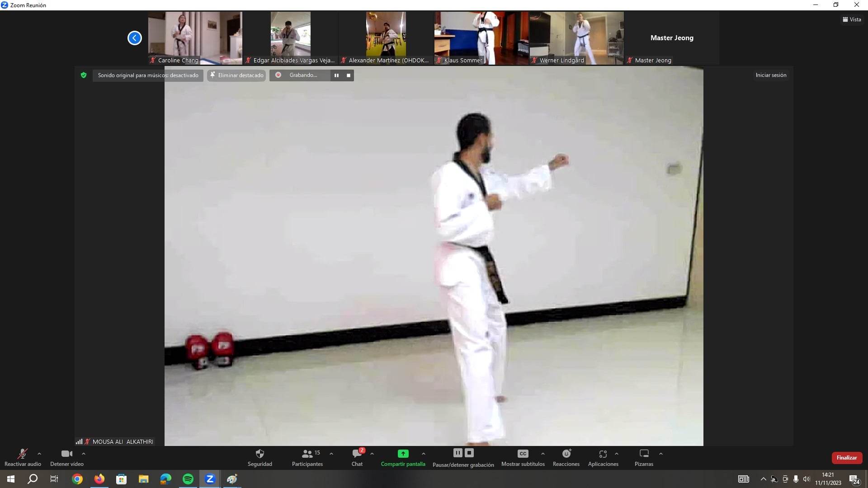
Task: Select Master Jeong participant tile
Action: [x=672, y=38]
